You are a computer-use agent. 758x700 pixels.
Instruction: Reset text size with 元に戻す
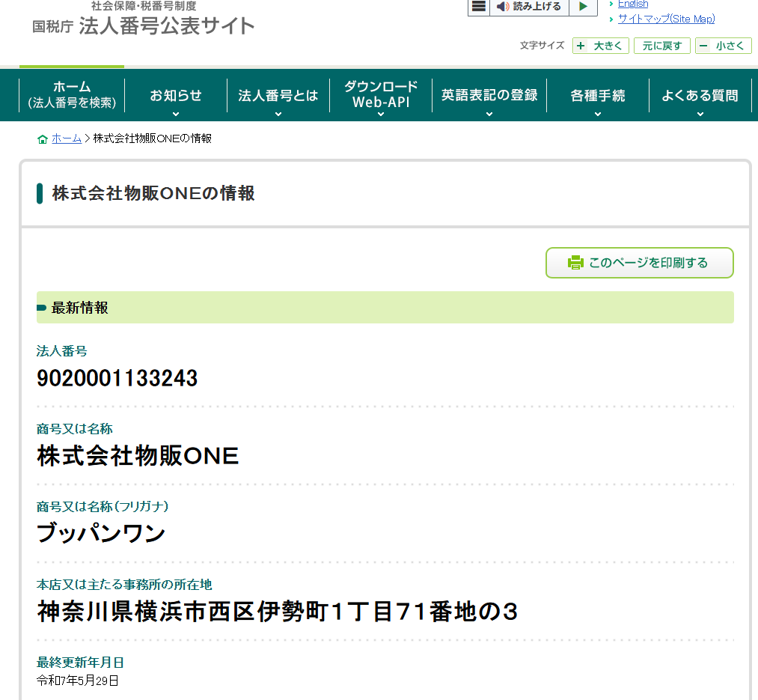[x=661, y=46]
